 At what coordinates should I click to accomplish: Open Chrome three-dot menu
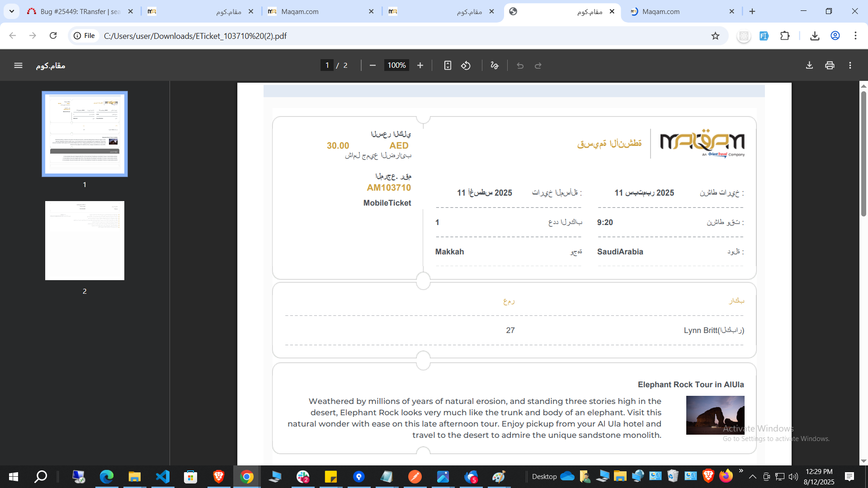(x=855, y=36)
